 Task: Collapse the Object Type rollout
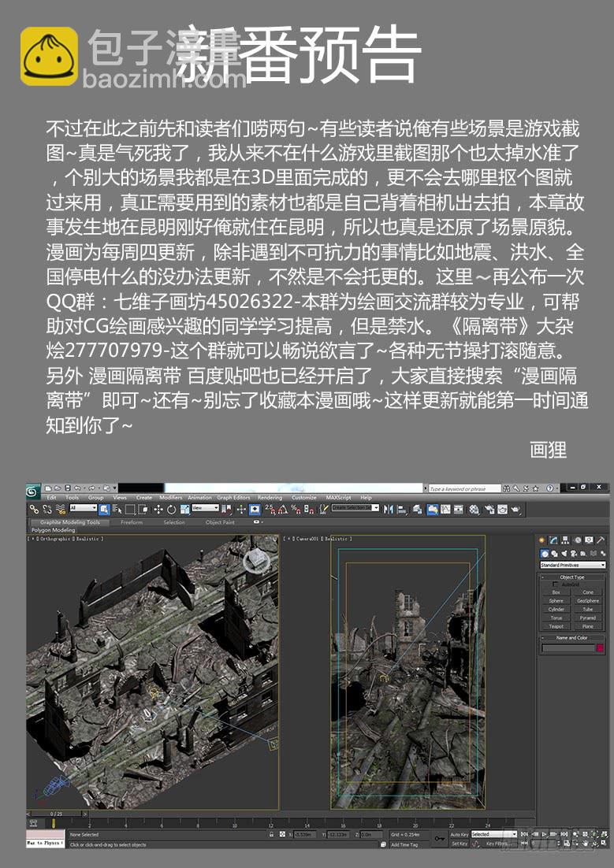click(572, 577)
